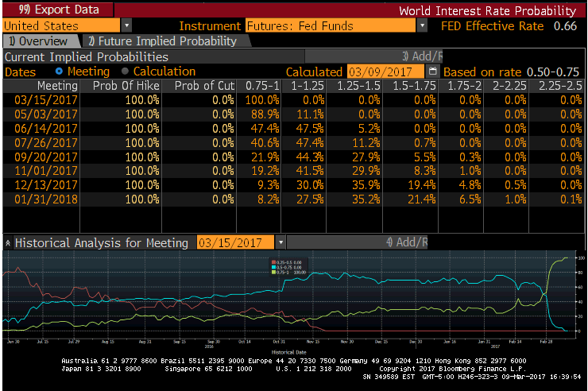Screen dimensions: 588x391
Task: Click the 88.9% value for 05/03/2017
Action: [x=265, y=114]
